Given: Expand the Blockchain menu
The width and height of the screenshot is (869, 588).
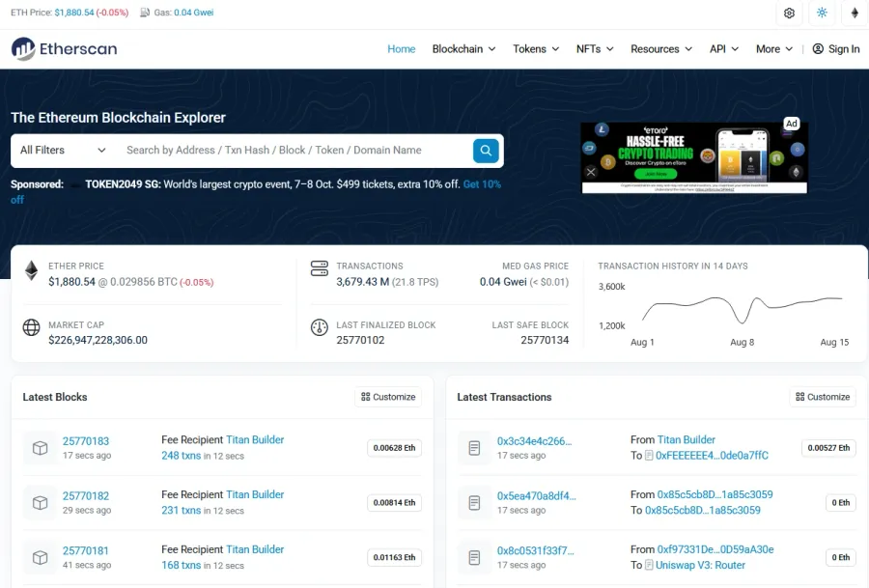Looking at the screenshot, I should [463, 49].
